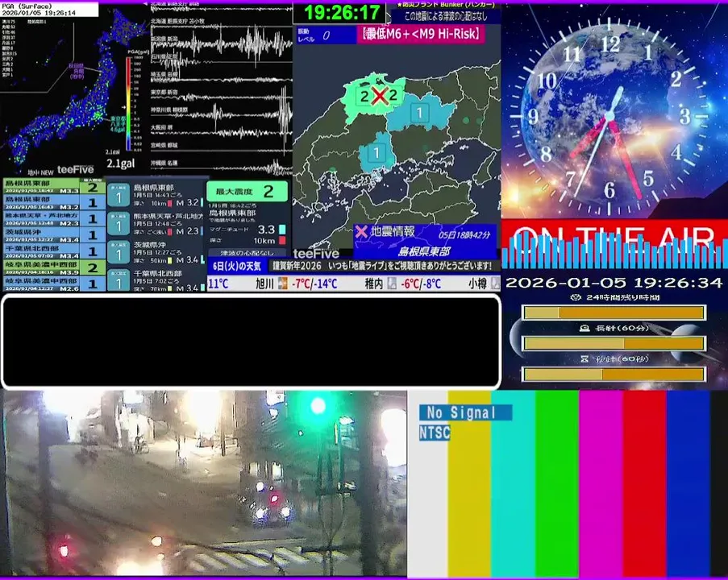Click the 6日(火)の天気 label
Screen dimensions: 728x580
237,266
